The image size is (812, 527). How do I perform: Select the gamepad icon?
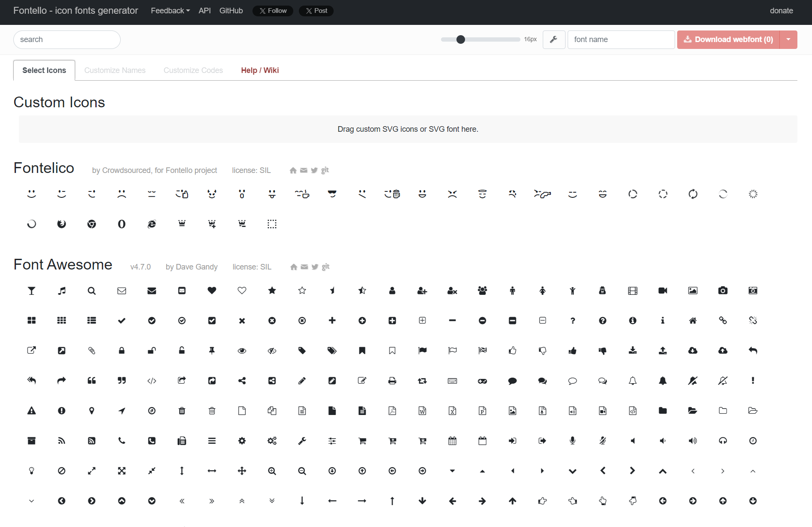point(483,381)
